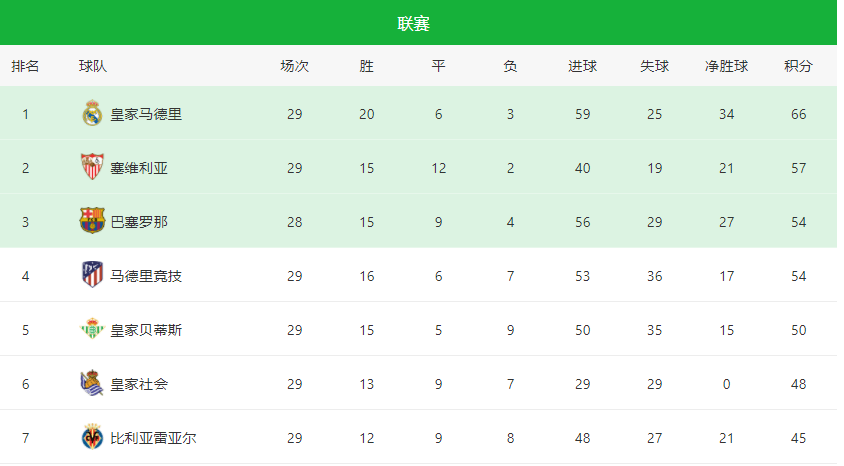Screen dimensions: 844x466
Task: Click the 皇家社会 team name
Action: click(x=139, y=384)
